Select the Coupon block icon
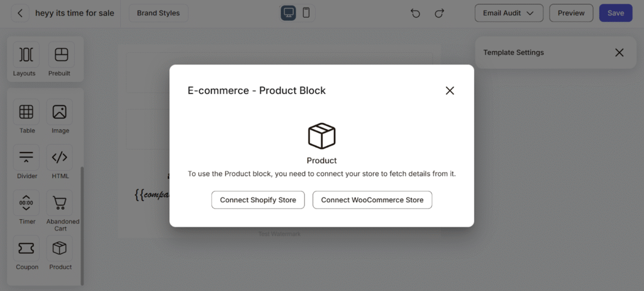Screen dimensions: 644x291 click(x=26, y=248)
